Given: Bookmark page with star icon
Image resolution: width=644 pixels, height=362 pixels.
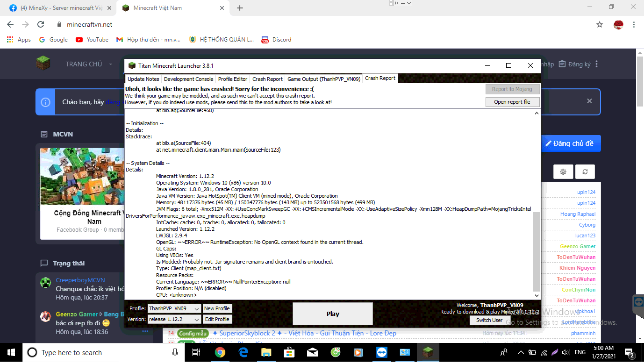Looking at the screenshot, I should [599, 24].
